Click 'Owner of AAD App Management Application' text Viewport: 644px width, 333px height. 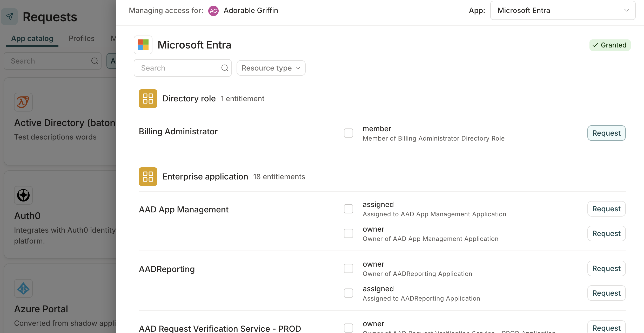(x=431, y=239)
